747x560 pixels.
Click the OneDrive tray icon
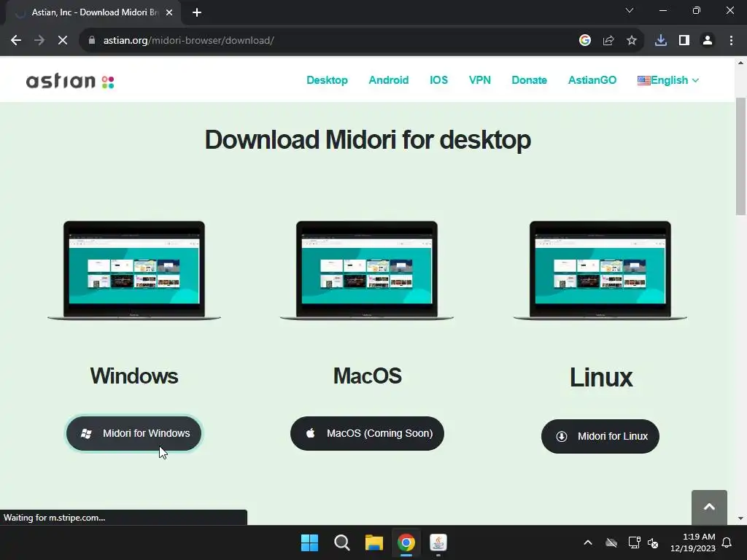(611, 542)
